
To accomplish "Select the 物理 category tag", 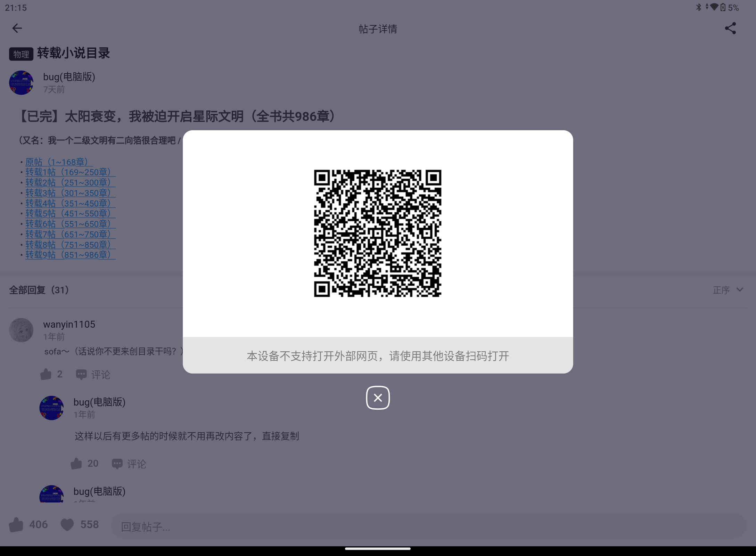I will (x=20, y=54).
